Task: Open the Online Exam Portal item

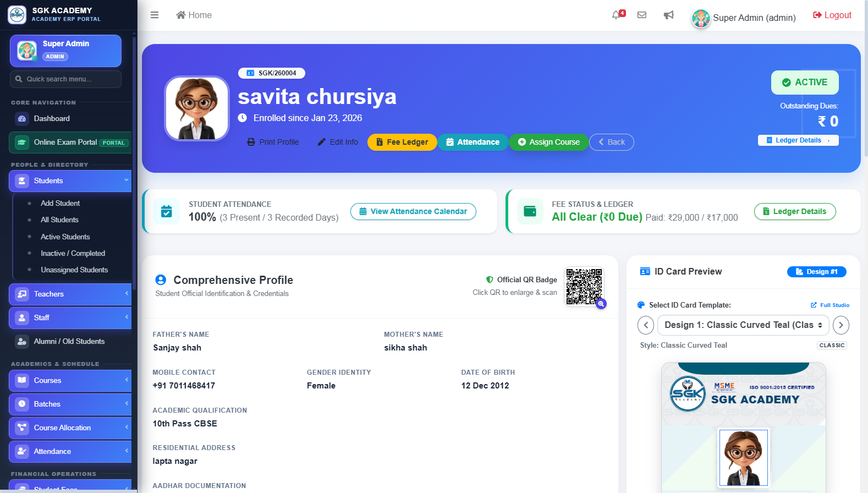Action: [x=70, y=142]
